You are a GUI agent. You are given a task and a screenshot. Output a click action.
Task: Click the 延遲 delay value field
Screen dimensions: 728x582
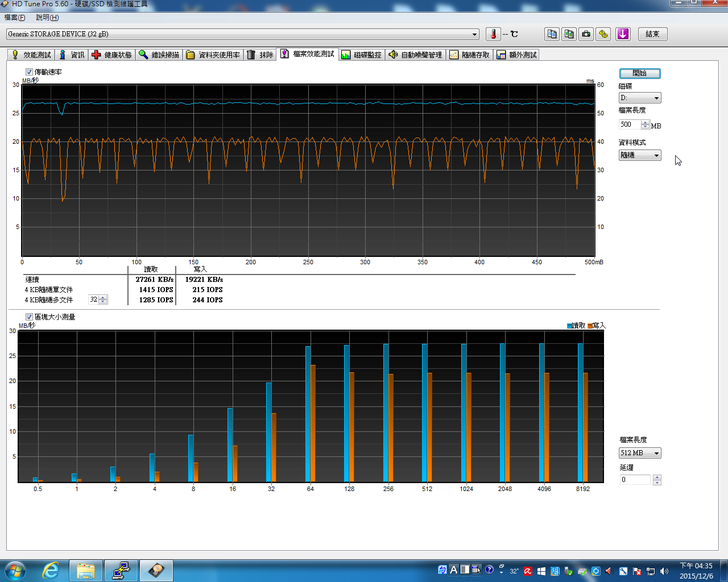pyautogui.click(x=634, y=479)
